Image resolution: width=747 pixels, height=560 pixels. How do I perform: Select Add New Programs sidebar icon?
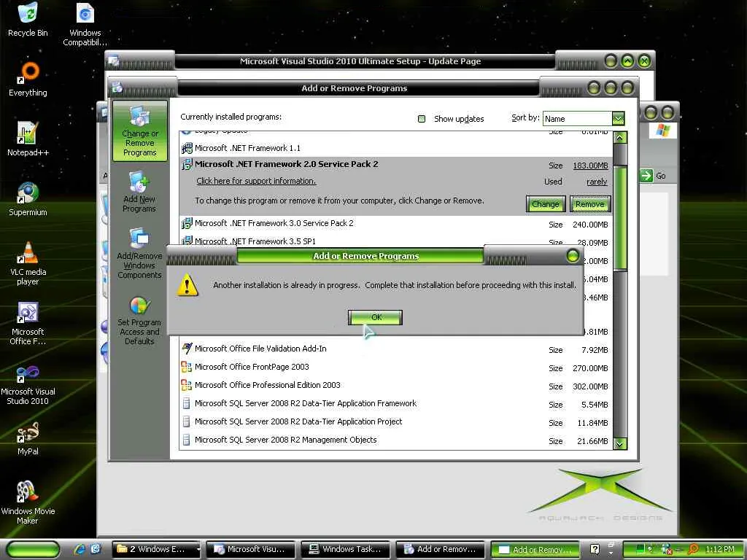139,192
